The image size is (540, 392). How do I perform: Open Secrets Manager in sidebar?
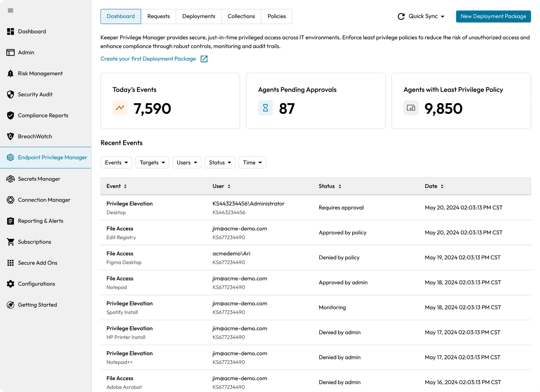point(46,179)
